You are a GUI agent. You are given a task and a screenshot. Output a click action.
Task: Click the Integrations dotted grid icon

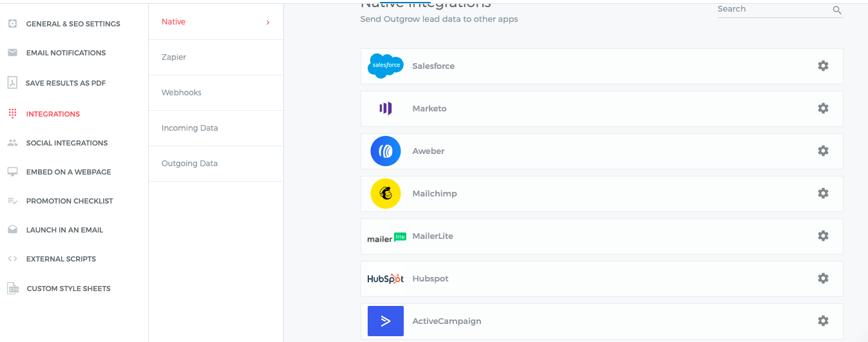point(12,114)
